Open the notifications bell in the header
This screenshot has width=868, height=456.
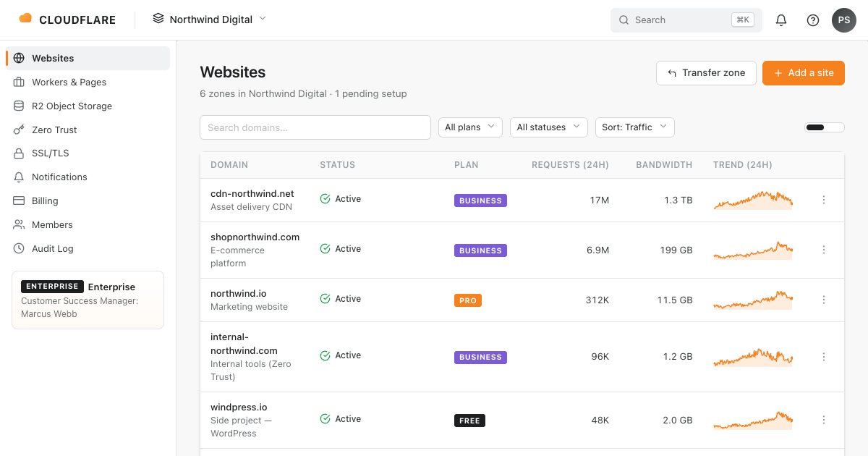coord(781,20)
